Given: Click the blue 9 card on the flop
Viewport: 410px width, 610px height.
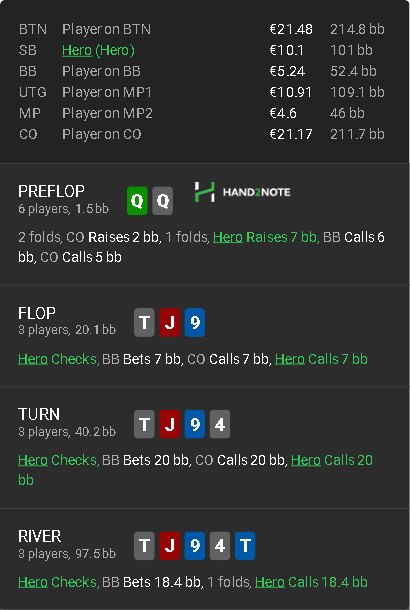Looking at the screenshot, I should click(195, 323).
